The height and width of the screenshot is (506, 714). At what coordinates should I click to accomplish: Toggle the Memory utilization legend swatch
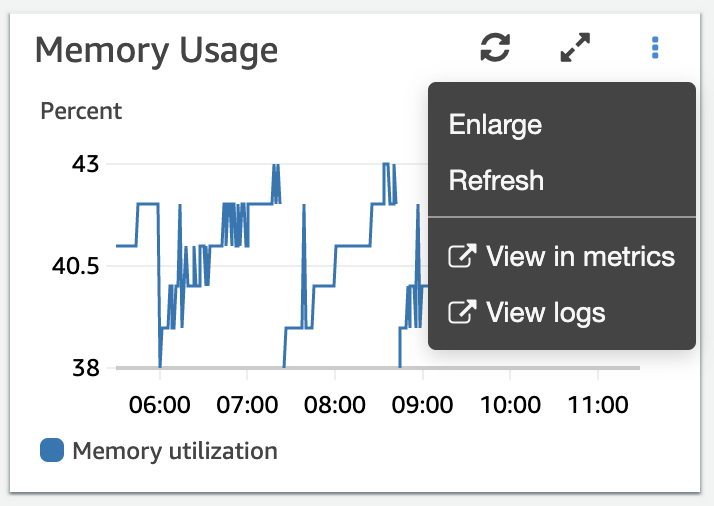(x=52, y=451)
